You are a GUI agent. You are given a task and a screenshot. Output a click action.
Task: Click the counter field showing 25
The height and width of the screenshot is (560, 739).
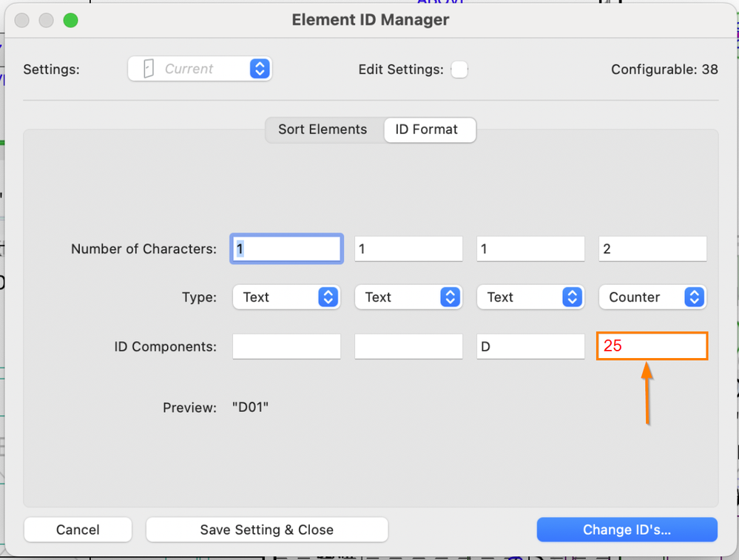[652, 346]
